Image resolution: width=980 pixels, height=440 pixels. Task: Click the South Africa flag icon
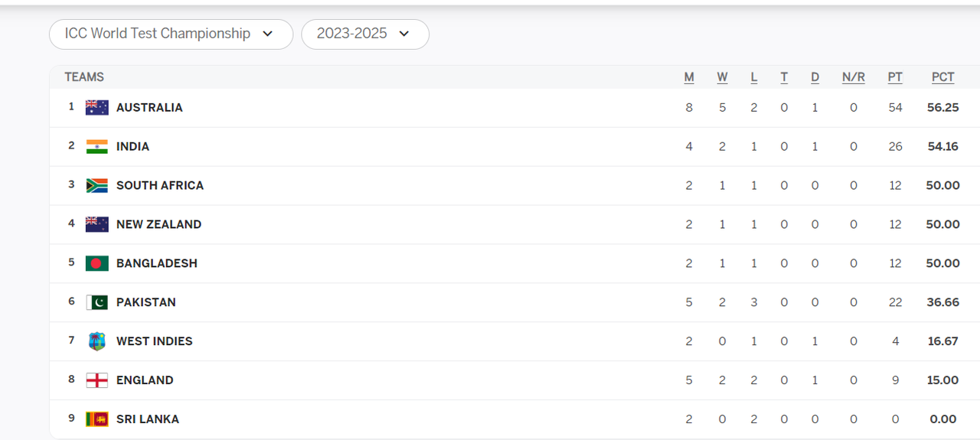pyautogui.click(x=97, y=186)
